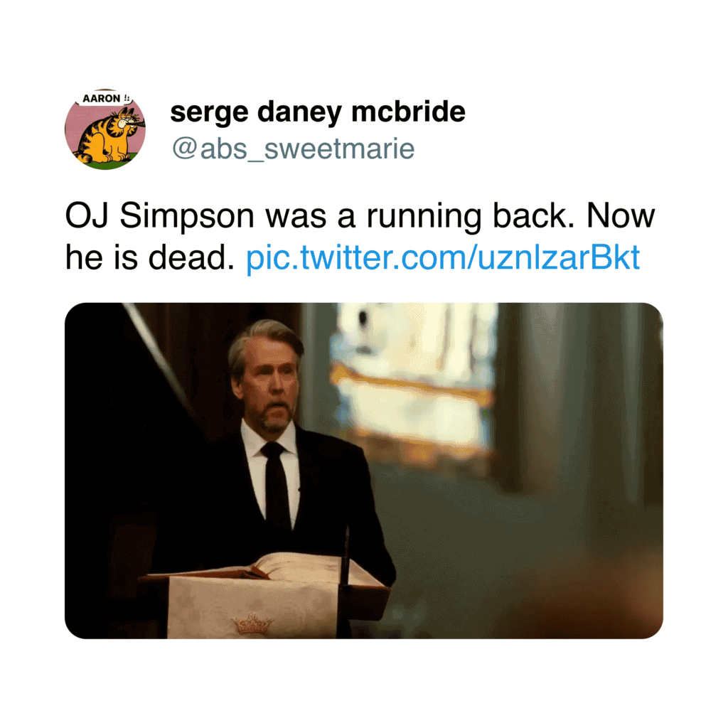
Task: Follow the pic.twitter.com/uznlzarBkt link
Action: 443,257
